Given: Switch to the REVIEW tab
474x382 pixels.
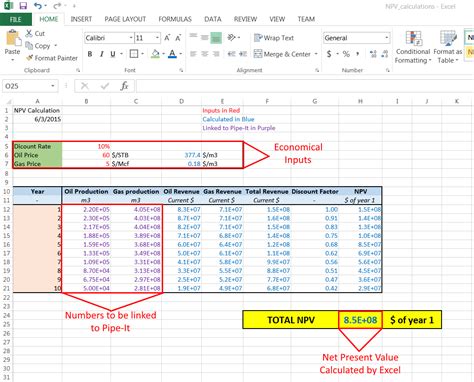Looking at the screenshot, I should [x=245, y=19].
